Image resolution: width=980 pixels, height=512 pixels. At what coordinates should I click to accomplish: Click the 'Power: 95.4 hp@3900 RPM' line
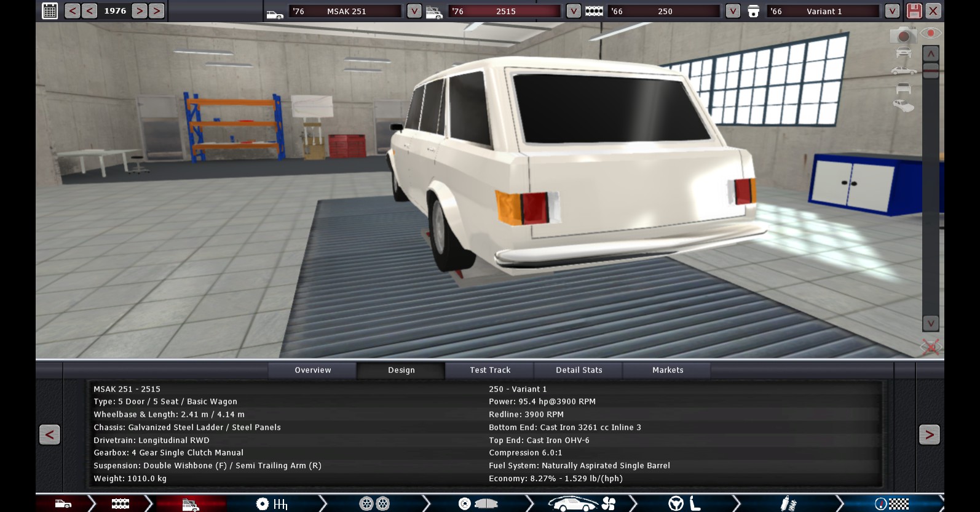(542, 401)
